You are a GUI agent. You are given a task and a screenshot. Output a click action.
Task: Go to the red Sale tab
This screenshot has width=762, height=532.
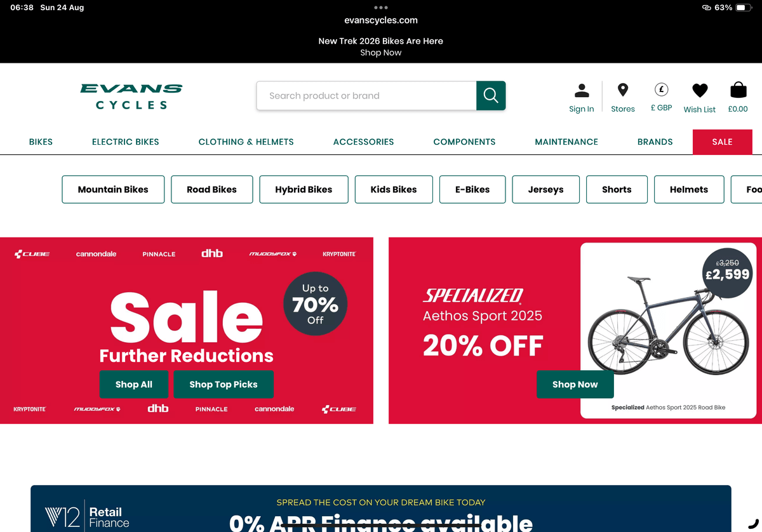[723, 142]
